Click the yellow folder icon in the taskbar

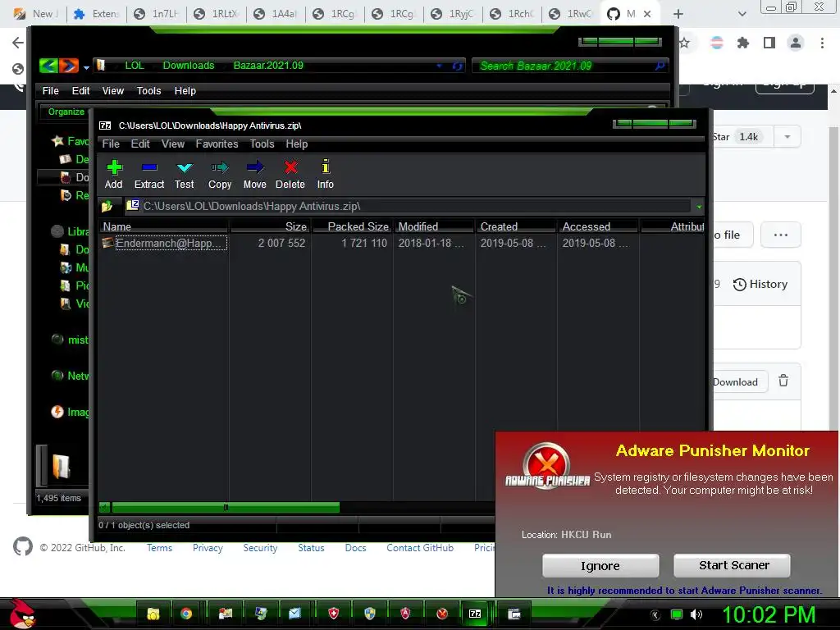click(153, 614)
